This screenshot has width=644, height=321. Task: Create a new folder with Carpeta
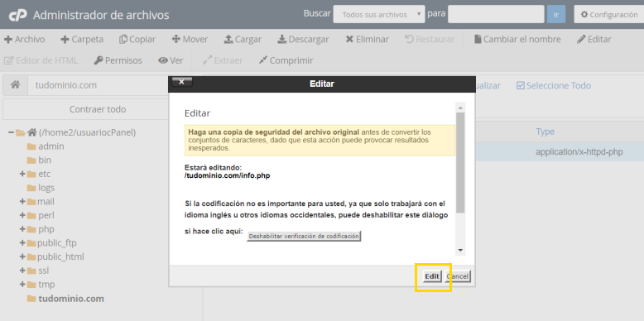pyautogui.click(x=82, y=40)
